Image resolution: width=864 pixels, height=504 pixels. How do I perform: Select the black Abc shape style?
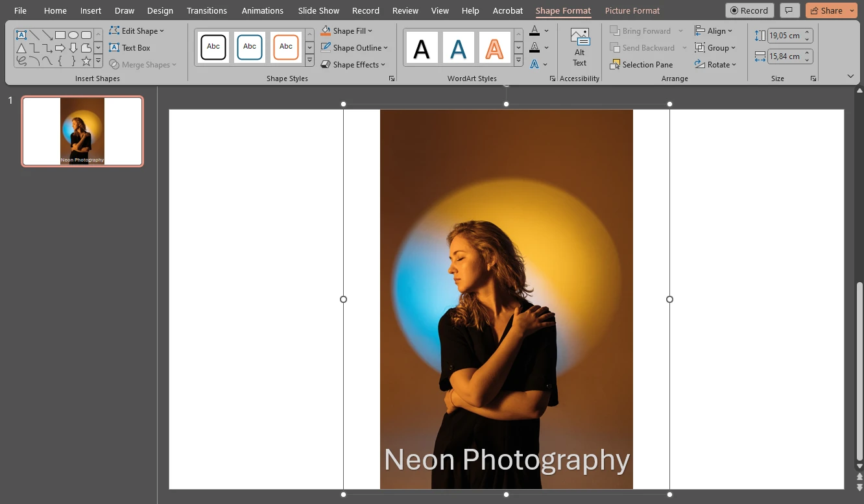213,47
